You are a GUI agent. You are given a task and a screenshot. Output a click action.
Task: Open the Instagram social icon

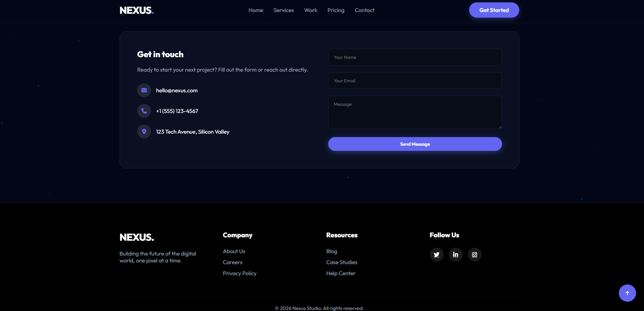474,255
